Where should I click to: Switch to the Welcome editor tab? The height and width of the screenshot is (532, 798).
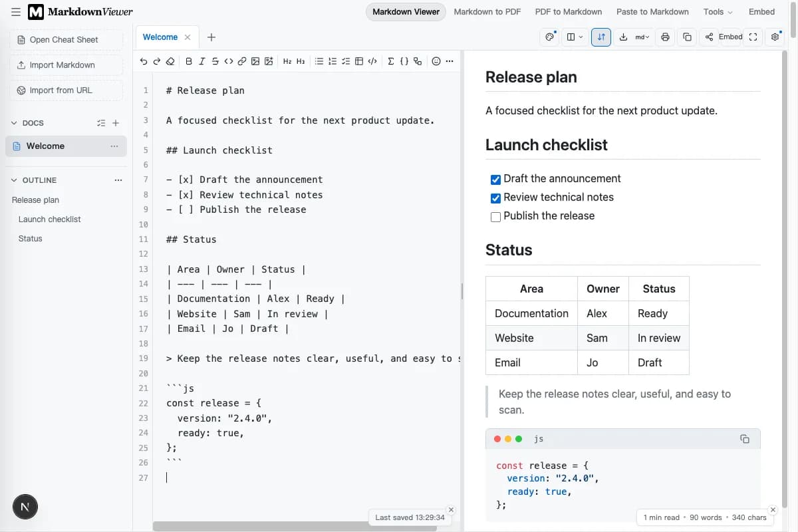click(x=160, y=37)
